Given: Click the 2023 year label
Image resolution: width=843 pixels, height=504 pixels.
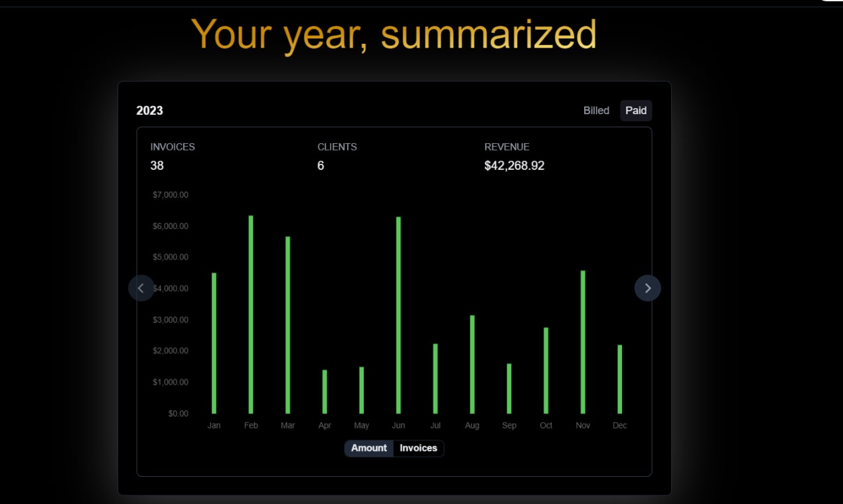Looking at the screenshot, I should point(149,111).
